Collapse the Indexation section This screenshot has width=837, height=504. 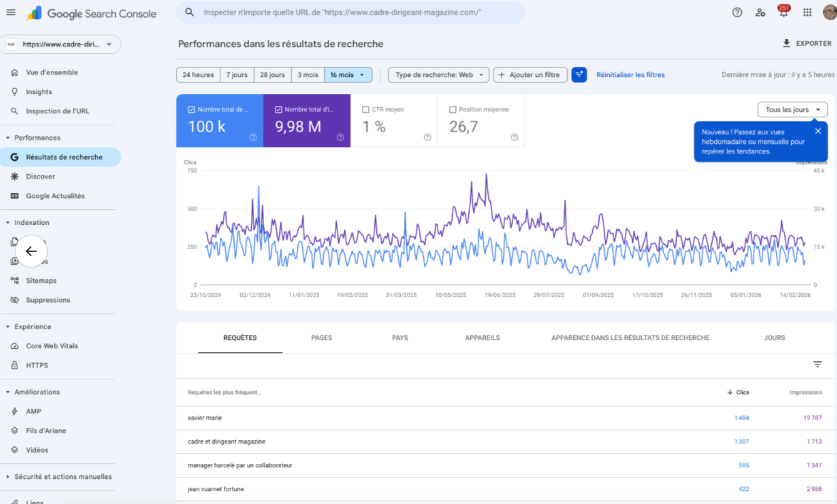(x=28, y=223)
